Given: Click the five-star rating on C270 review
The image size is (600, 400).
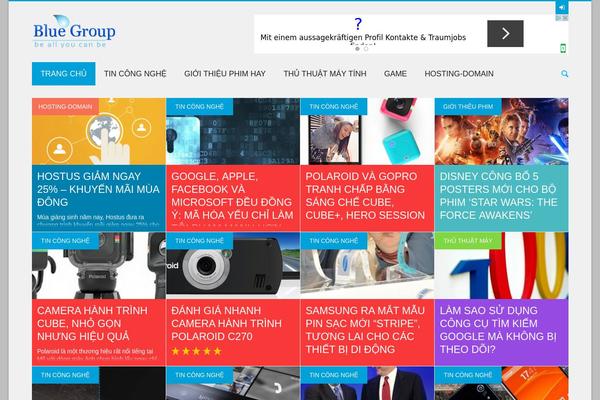Looking at the screenshot, I should tap(196, 351).
